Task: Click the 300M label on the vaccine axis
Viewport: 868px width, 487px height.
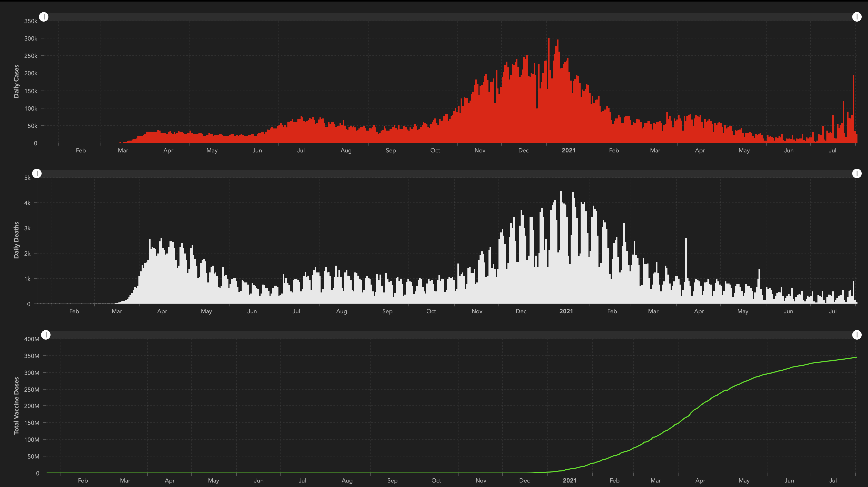Action: point(32,373)
